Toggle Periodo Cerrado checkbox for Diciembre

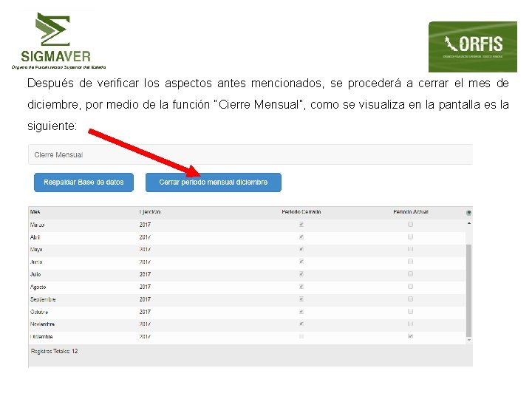coord(301,337)
